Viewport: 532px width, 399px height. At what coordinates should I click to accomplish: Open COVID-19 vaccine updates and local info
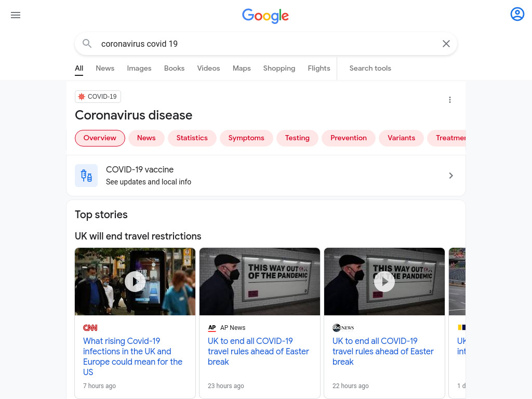tap(266, 176)
